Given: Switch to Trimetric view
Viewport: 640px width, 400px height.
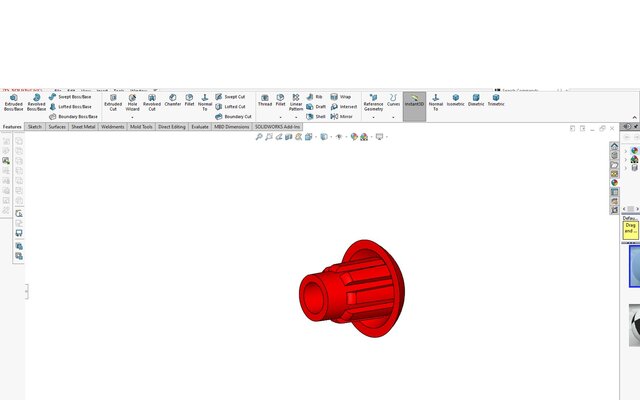Looking at the screenshot, I should point(496,100).
